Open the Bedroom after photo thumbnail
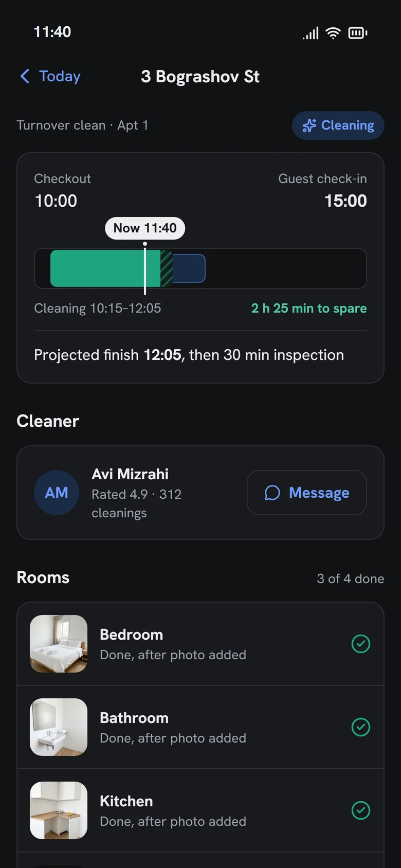This screenshot has height=868, width=401. pyautogui.click(x=59, y=644)
